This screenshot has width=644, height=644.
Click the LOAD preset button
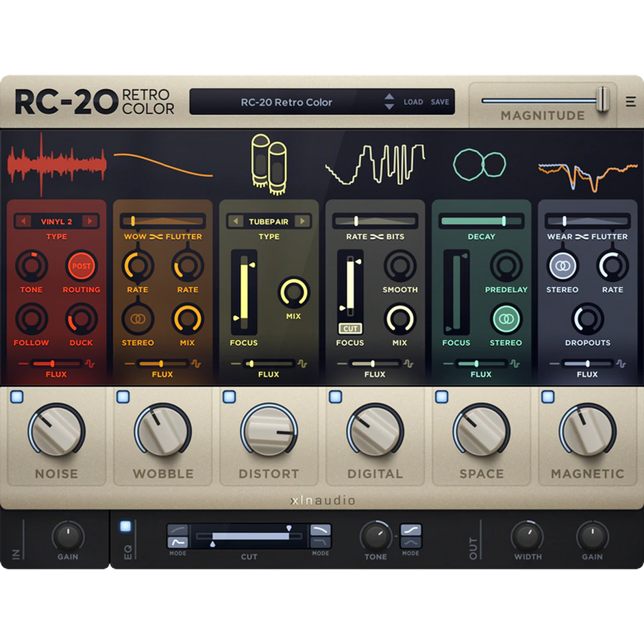[x=413, y=102]
